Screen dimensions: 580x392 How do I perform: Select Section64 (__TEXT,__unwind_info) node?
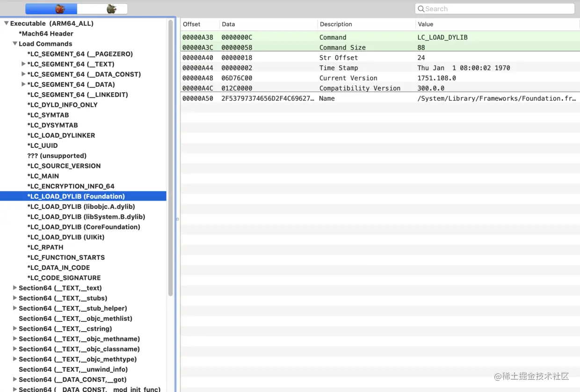point(73,370)
